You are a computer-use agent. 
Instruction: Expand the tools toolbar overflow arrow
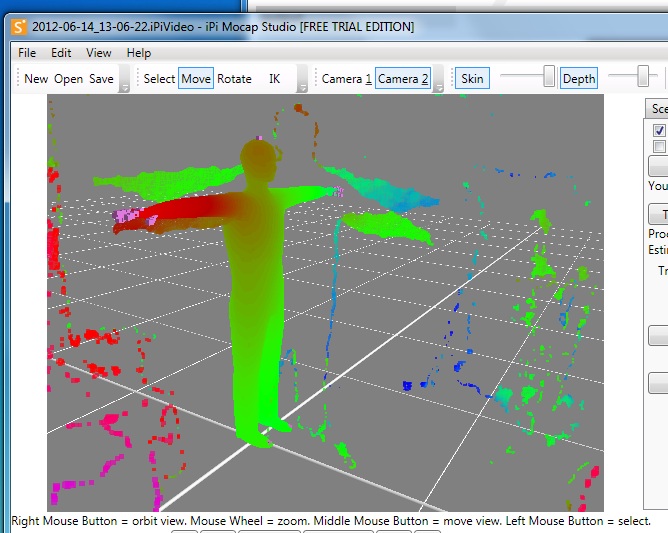(x=302, y=78)
